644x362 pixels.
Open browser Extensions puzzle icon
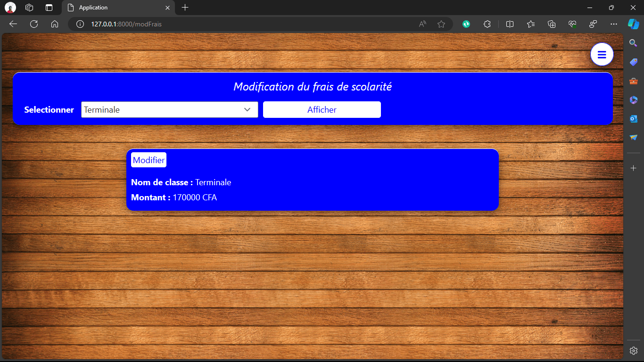point(487,24)
